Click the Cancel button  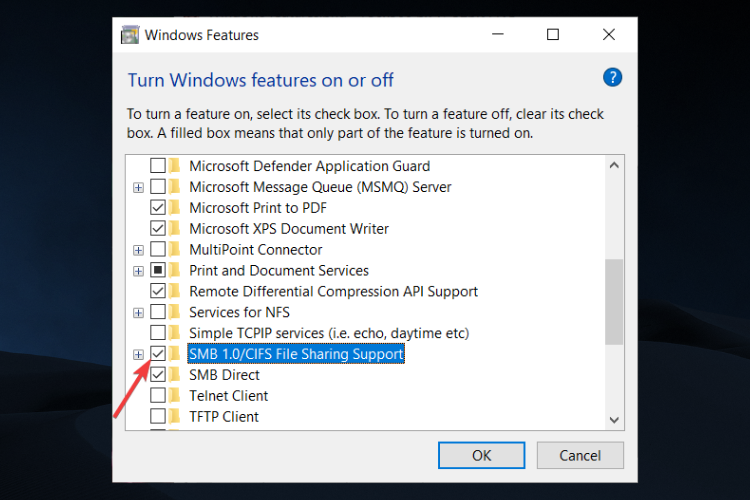[x=580, y=455]
